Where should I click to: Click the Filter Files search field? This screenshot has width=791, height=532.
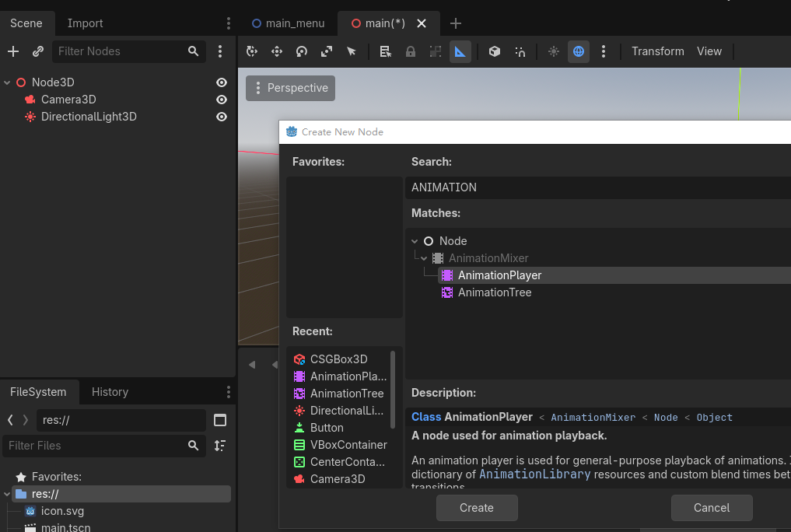104,446
